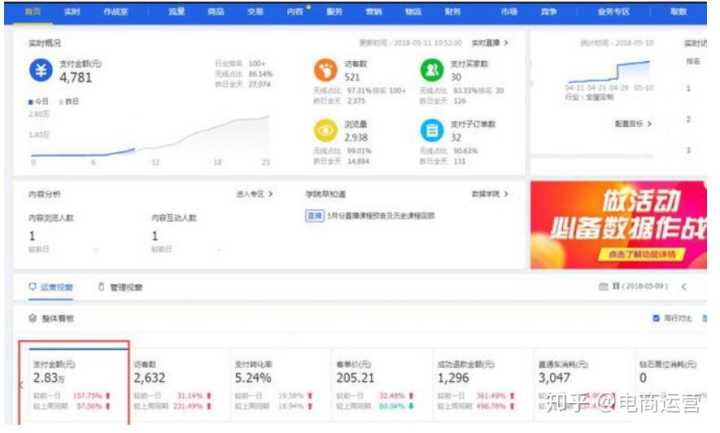Click the green paying buyers icon
The height and width of the screenshot is (433, 720).
pyautogui.click(x=432, y=70)
